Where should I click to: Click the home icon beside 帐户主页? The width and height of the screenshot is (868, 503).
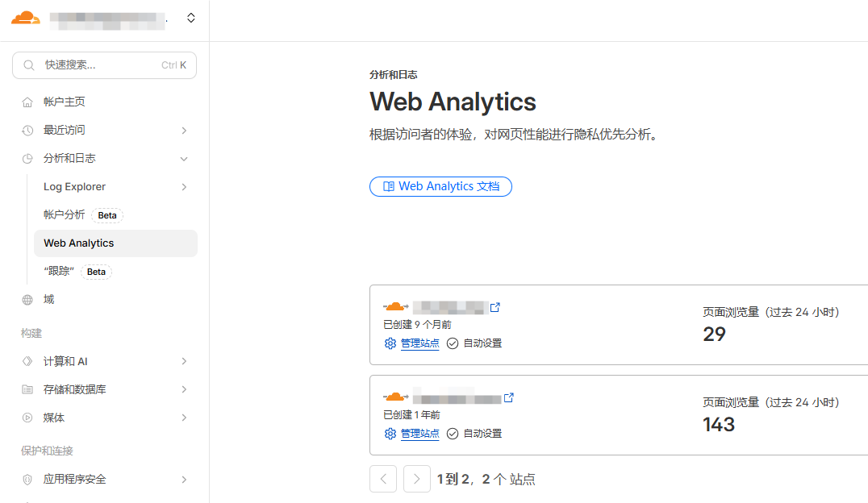tap(27, 102)
